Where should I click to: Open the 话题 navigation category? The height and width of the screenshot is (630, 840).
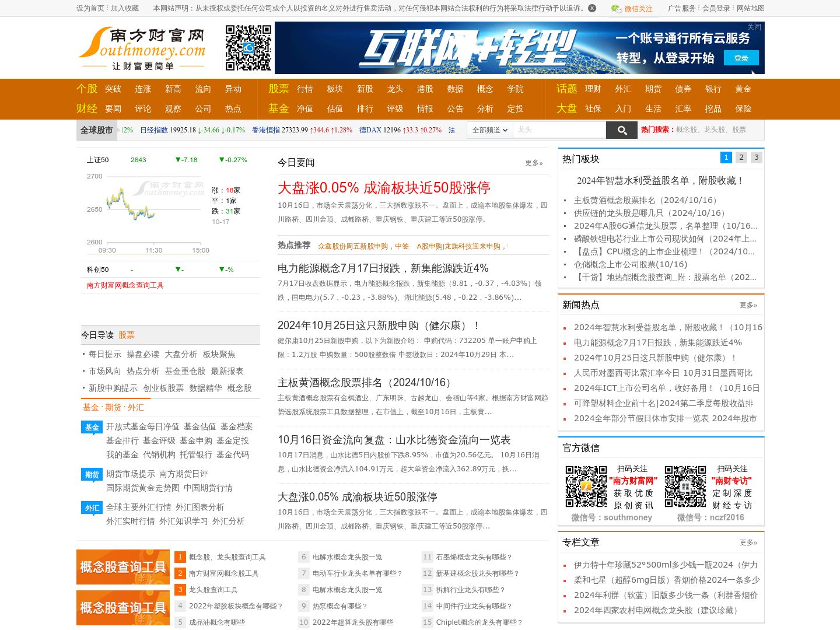click(x=567, y=89)
